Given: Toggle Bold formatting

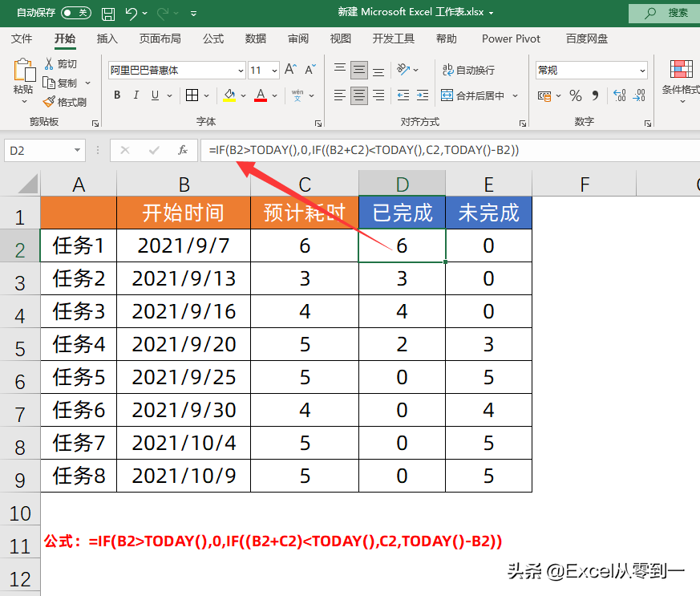Looking at the screenshot, I should click(117, 95).
